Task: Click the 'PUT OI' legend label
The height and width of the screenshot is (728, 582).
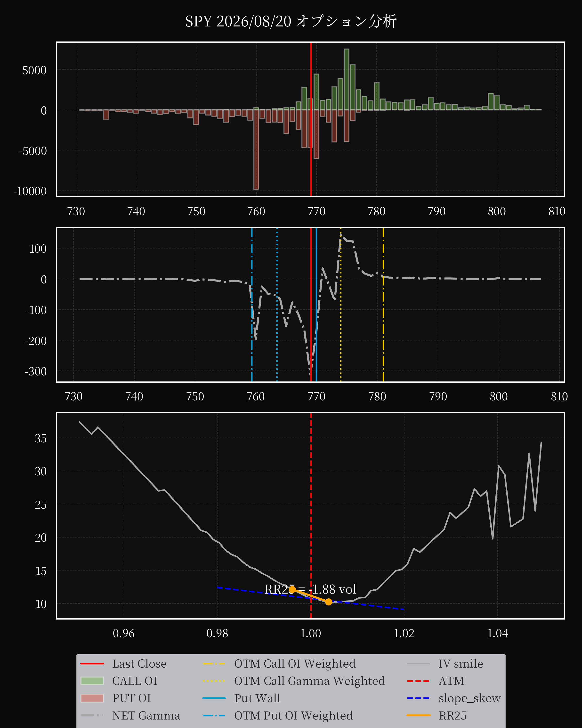Action: coord(132,698)
